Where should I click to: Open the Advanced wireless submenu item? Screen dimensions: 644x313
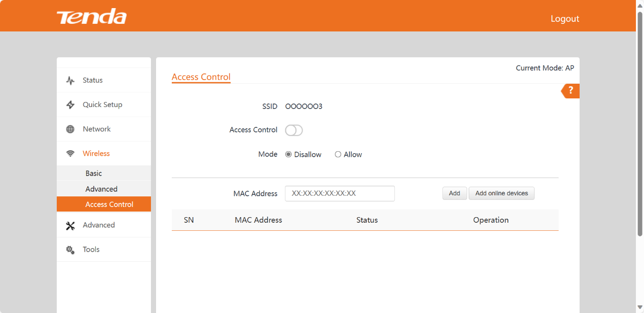tap(101, 189)
